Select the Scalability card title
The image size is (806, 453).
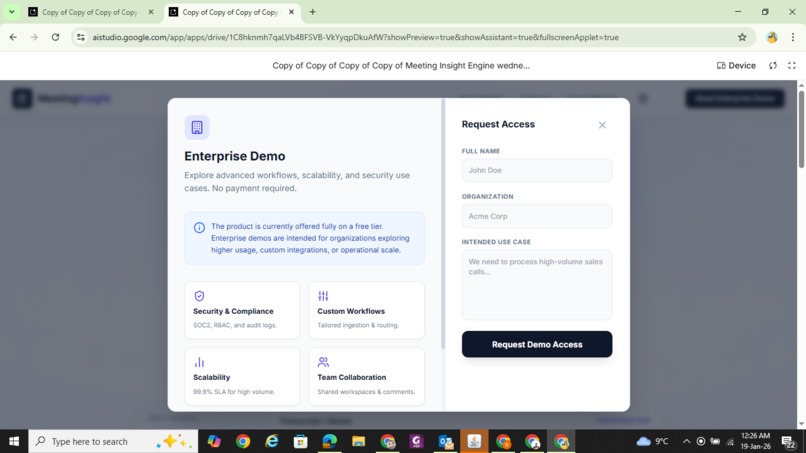point(211,377)
